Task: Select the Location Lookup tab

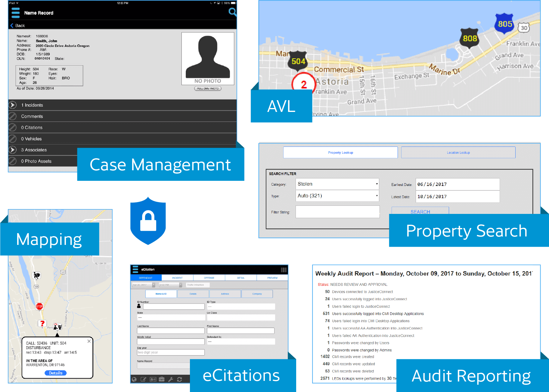Action: pyautogui.click(x=458, y=152)
